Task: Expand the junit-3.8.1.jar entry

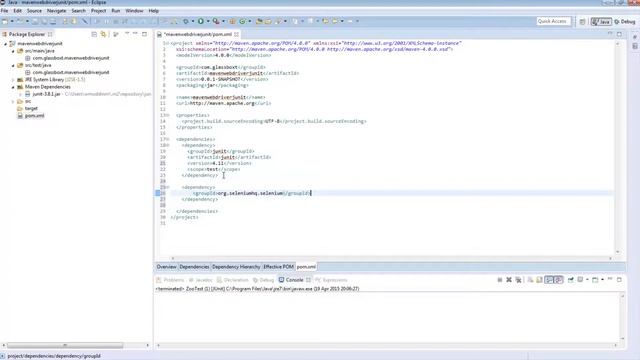Action: coord(20,94)
